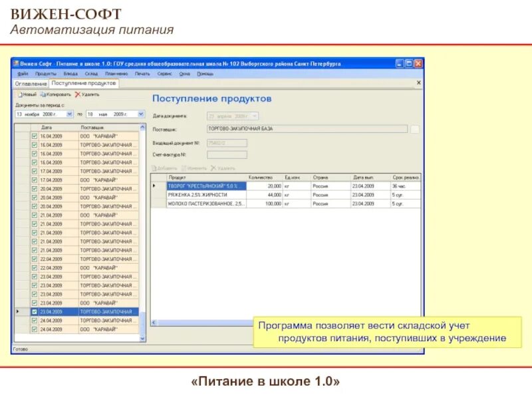532x399 pixels.
Task: Click the Количество column header
Action: click(x=265, y=178)
